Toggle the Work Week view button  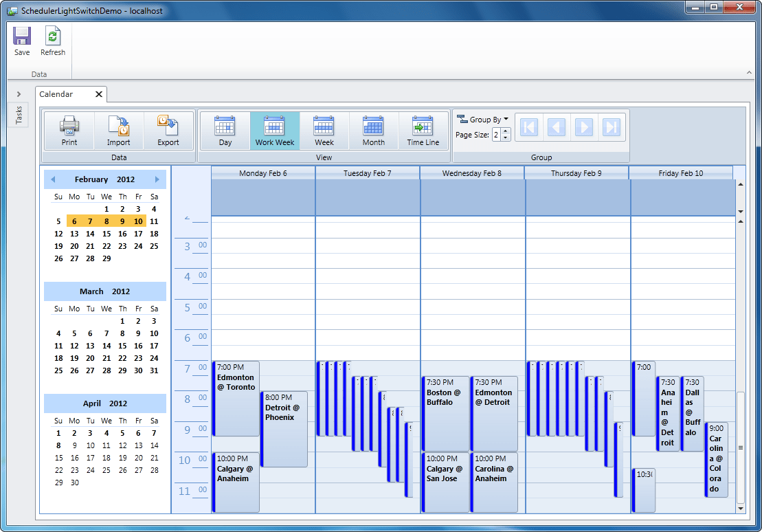(x=274, y=130)
